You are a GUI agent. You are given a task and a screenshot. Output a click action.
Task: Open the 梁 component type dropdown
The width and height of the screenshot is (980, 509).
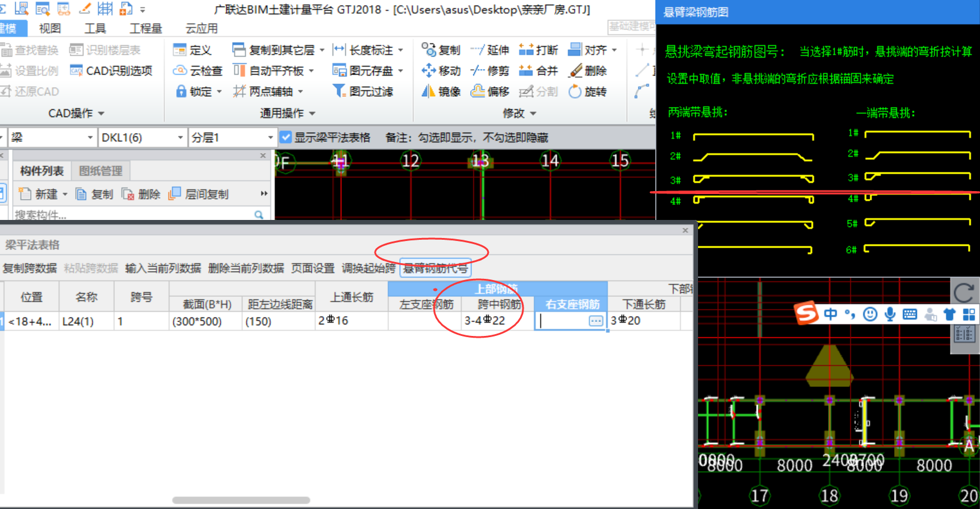90,138
